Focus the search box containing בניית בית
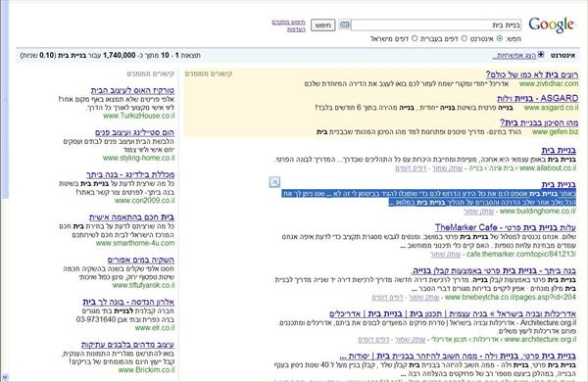This screenshot has height=382, width=588. coord(436,24)
